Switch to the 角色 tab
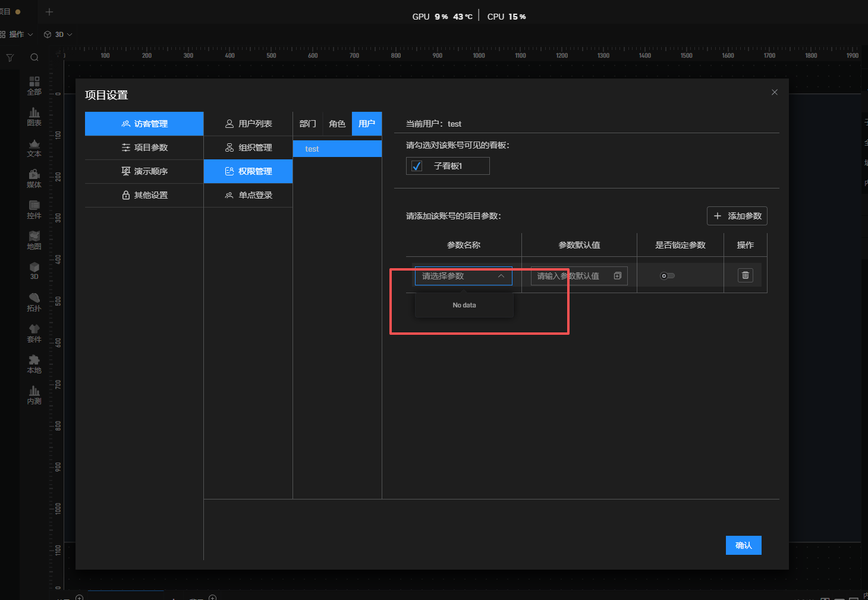 click(x=337, y=124)
